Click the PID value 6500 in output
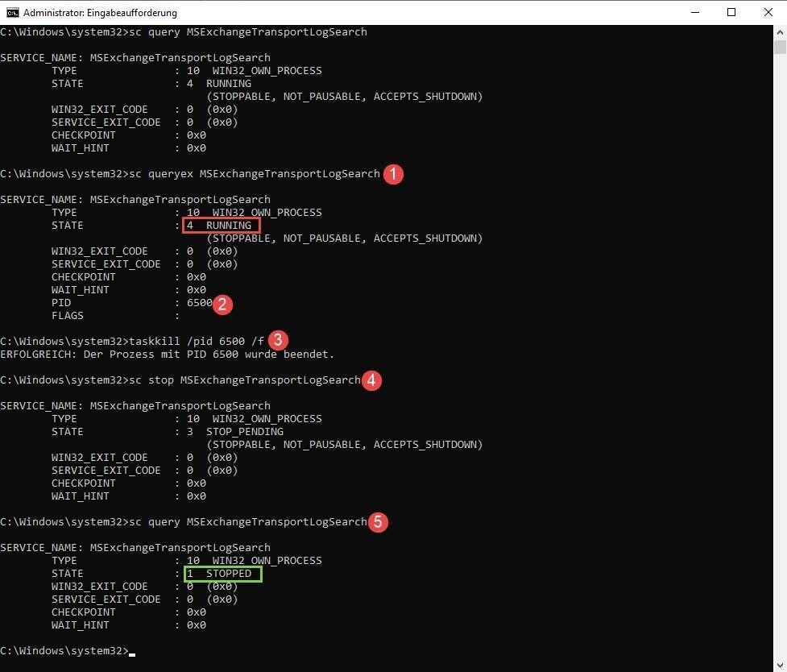Image resolution: width=787 pixels, height=672 pixels. [x=199, y=303]
